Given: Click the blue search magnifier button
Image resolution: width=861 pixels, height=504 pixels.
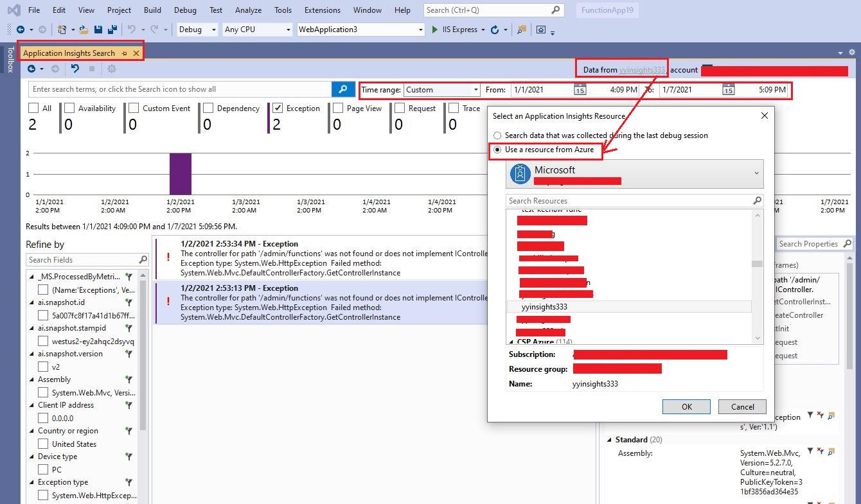Looking at the screenshot, I should [343, 89].
